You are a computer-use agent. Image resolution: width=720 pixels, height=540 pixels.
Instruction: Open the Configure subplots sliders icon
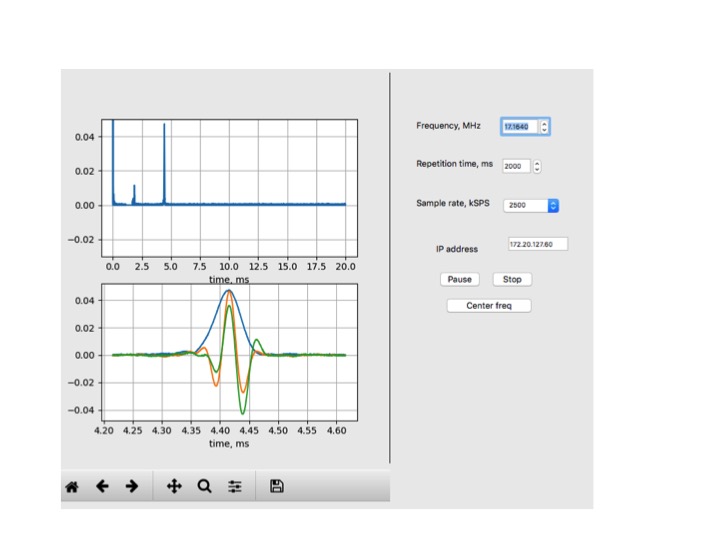pos(235,487)
